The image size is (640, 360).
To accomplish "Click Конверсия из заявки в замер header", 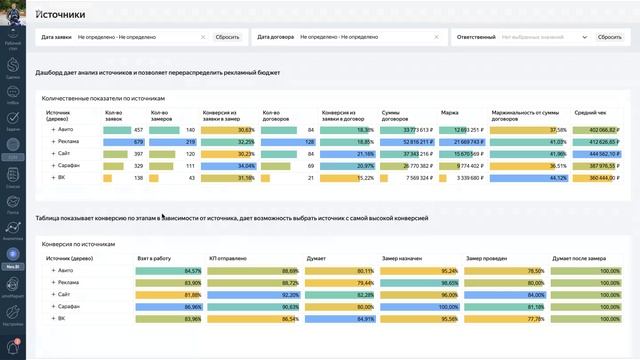I will point(221,116).
